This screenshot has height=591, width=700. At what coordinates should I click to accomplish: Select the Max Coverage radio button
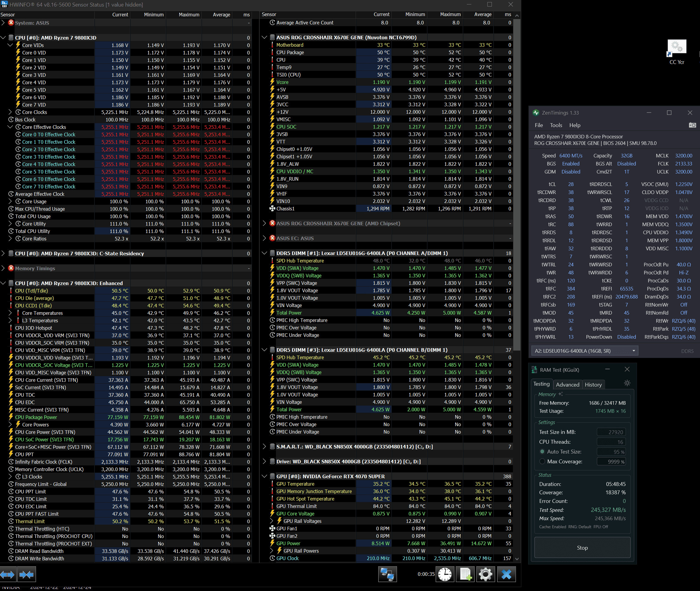coord(542,461)
